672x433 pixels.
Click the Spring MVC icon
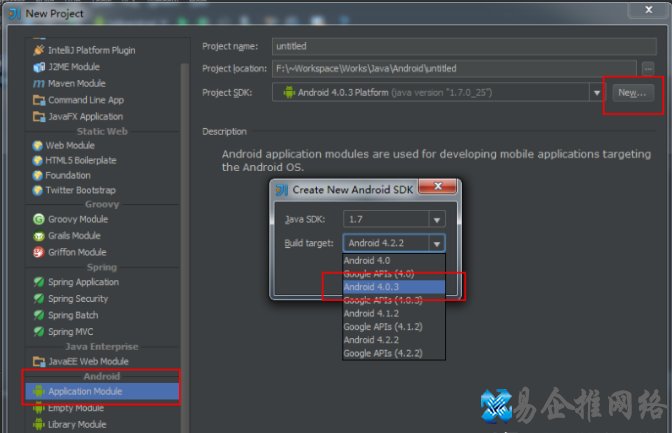pos(39,331)
